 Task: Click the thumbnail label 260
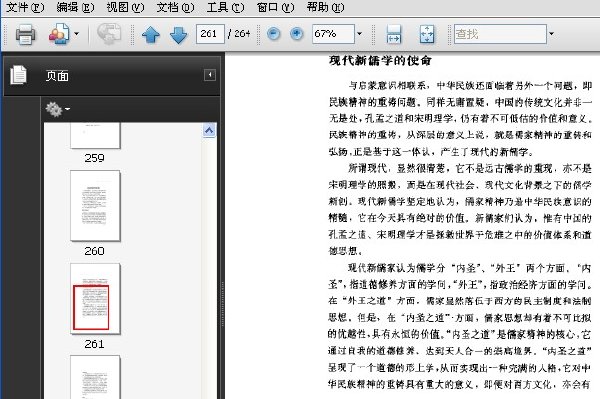coord(95,251)
